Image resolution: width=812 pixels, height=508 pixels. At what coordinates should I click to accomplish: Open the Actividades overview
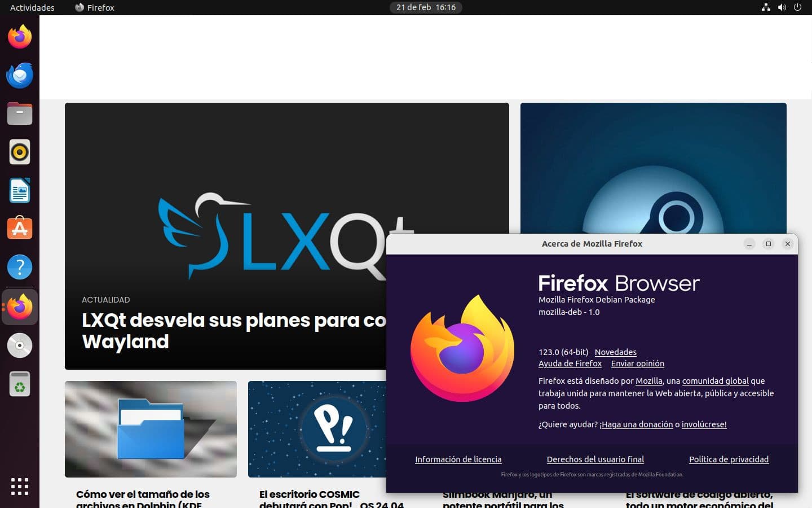(x=32, y=7)
